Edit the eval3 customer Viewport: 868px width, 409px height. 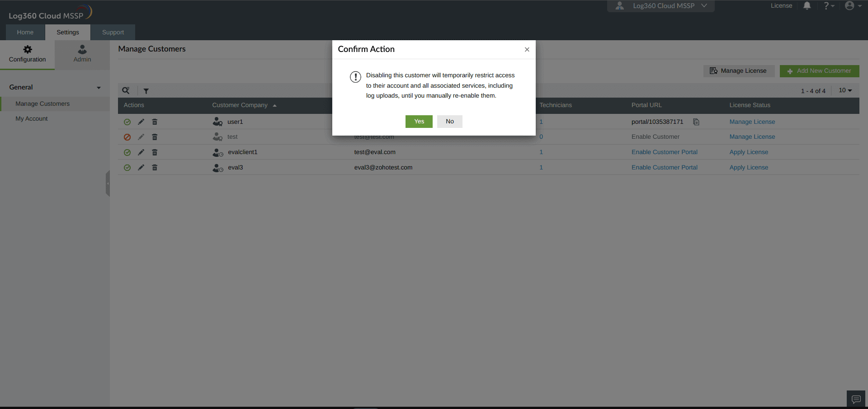click(x=141, y=168)
